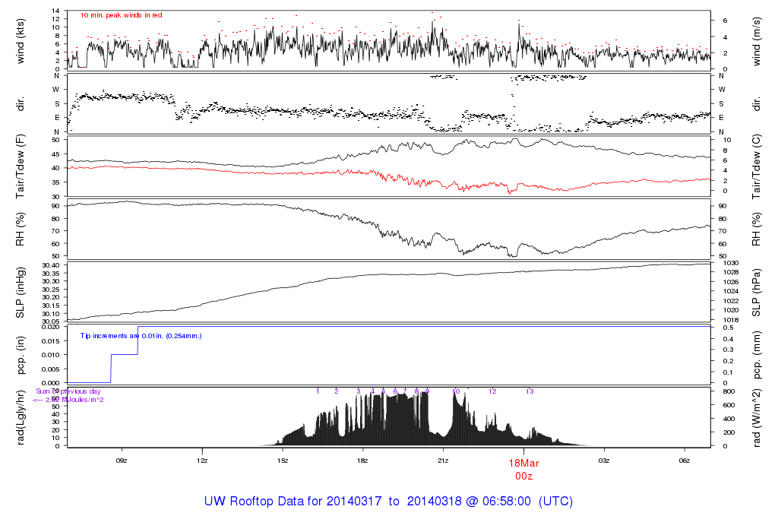Select the 'wind (kts)' left axis label
The image size is (778, 532).
pyautogui.click(x=21, y=40)
